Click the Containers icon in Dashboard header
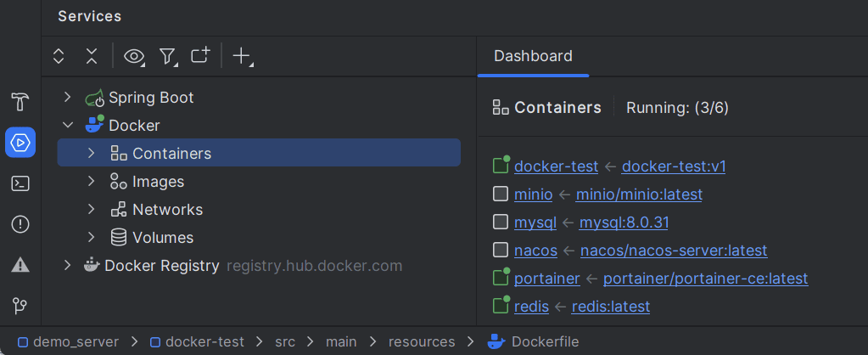The image size is (868, 355). pyautogui.click(x=501, y=108)
